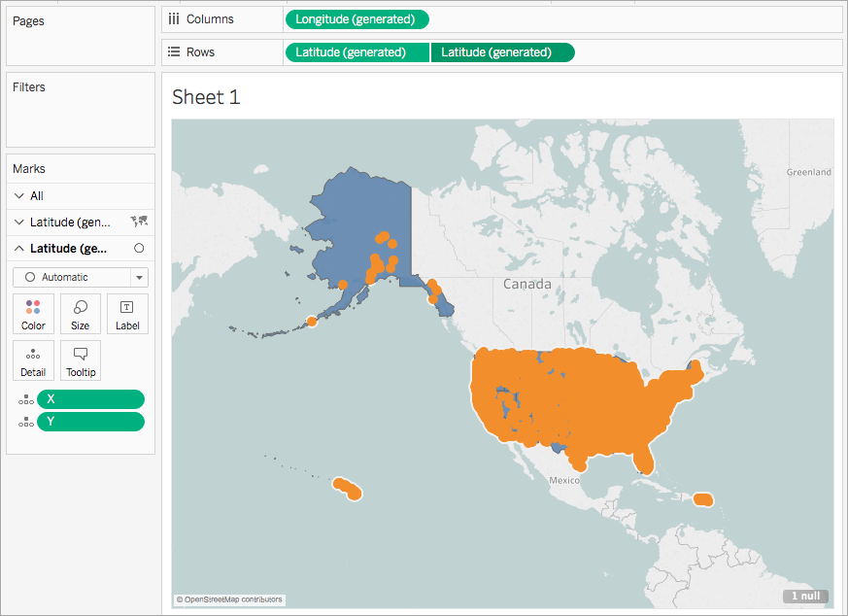Image resolution: width=848 pixels, height=616 pixels.
Task: Click the detail icon beside X pill
Action: (25, 399)
